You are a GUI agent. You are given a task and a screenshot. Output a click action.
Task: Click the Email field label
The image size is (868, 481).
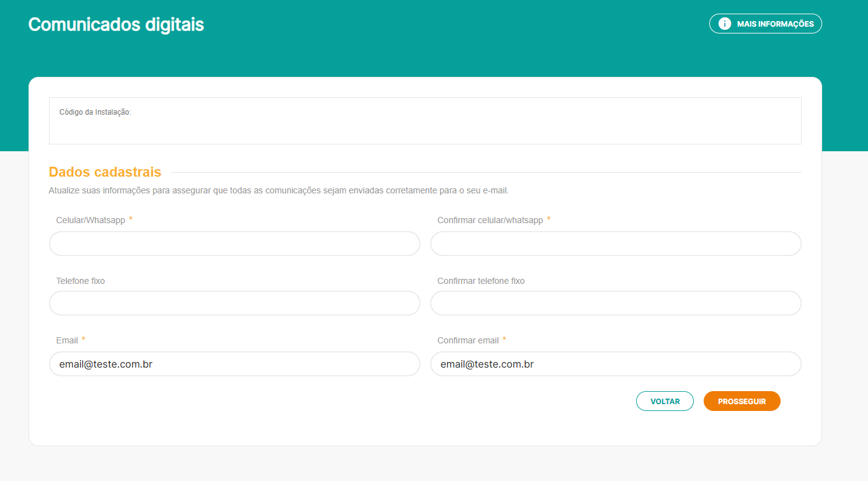pos(67,340)
